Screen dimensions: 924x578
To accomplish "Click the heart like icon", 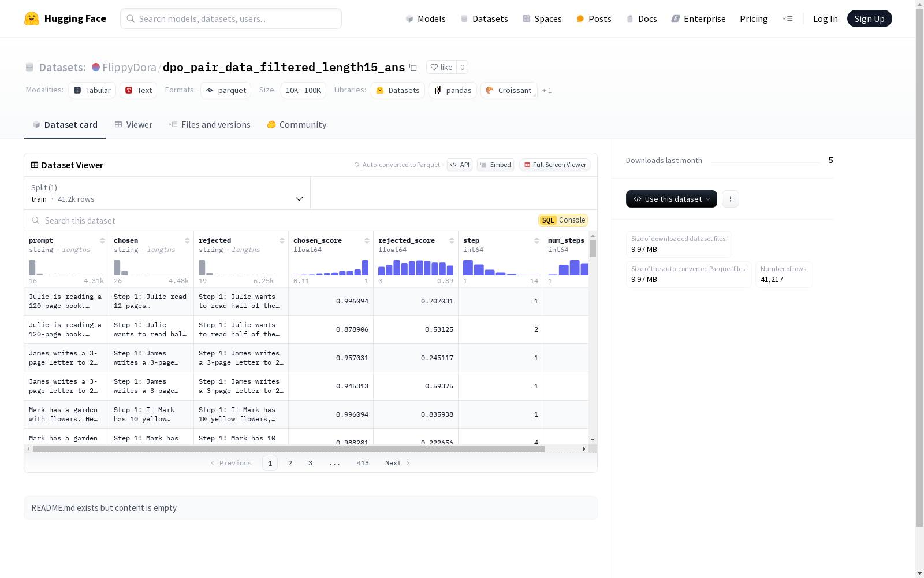I will click(x=434, y=67).
